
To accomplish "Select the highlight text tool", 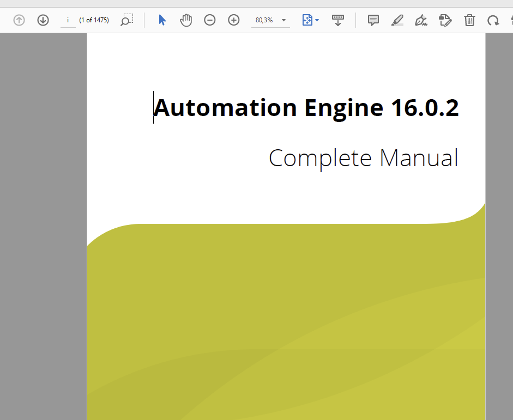I will pyautogui.click(x=397, y=20).
